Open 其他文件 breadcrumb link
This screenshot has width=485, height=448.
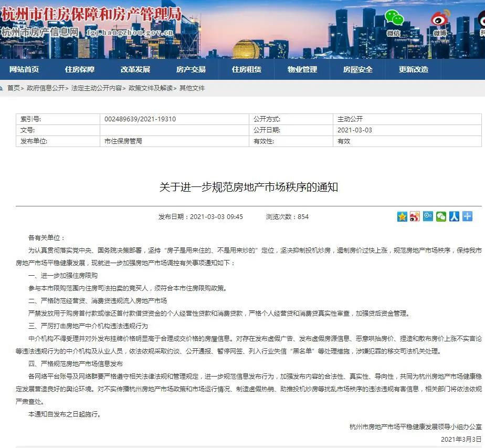(192, 88)
